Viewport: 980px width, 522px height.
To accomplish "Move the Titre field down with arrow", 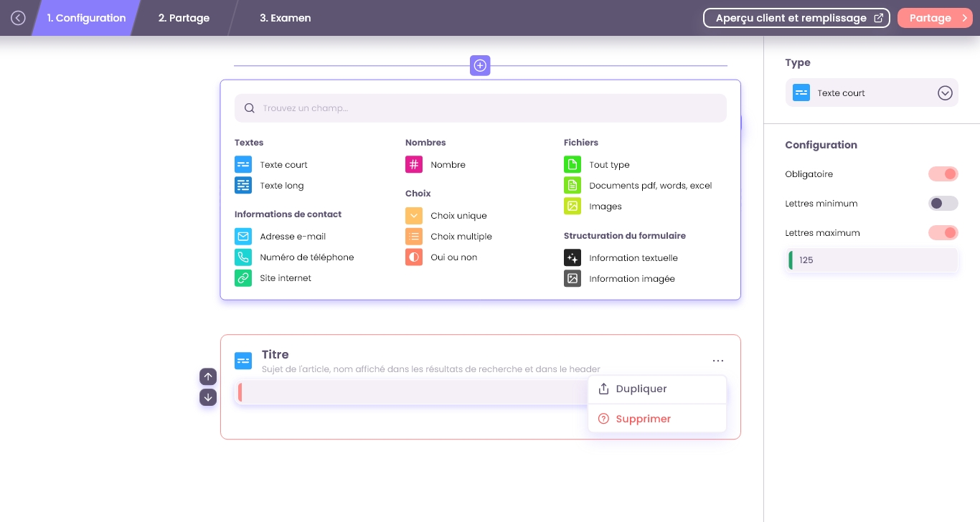I will (208, 397).
